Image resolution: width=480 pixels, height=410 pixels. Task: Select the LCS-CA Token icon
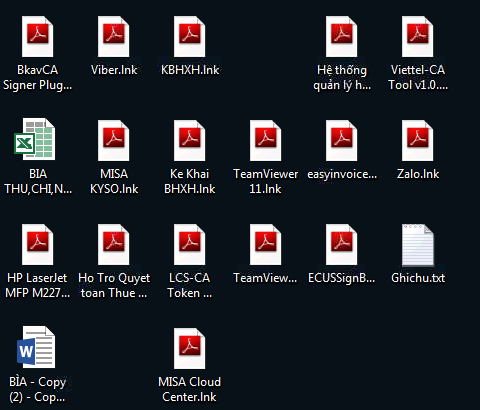[189, 245]
